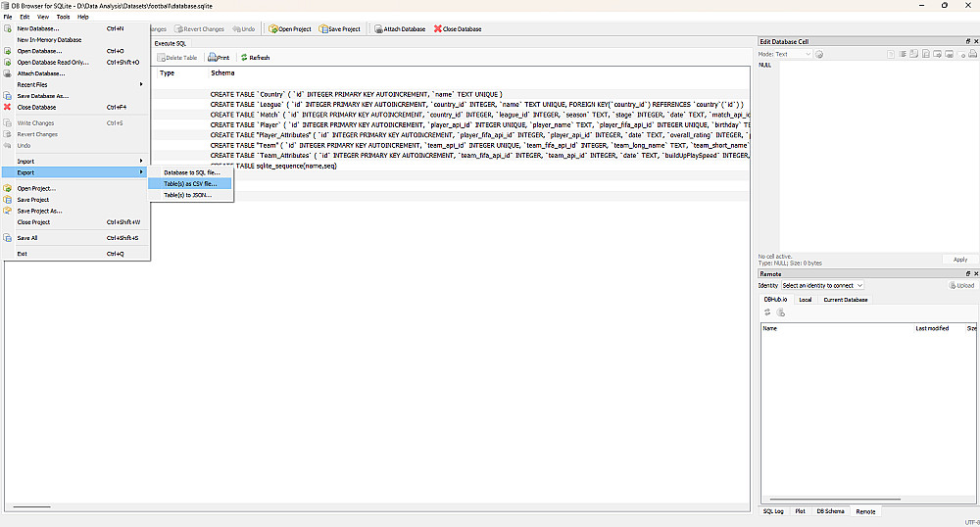Click the Schema column header
The image size is (980, 527).
pos(222,73)
